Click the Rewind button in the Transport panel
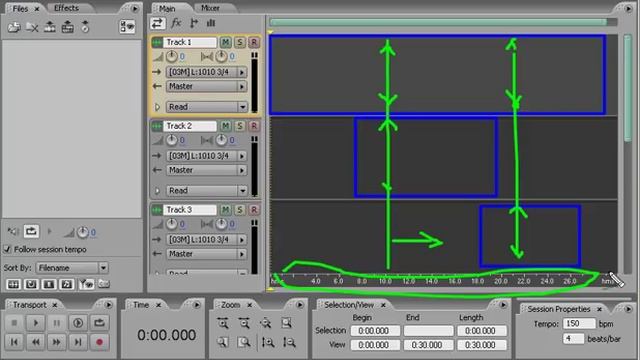640x360 pixels. [x=36, y=342]
